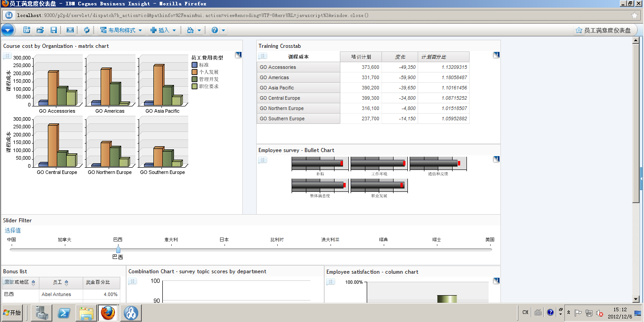Click info icon on Course cost matrix chart
Image resolution: width=644 pixels, height=322 pixels.
[x=238, y=55]
